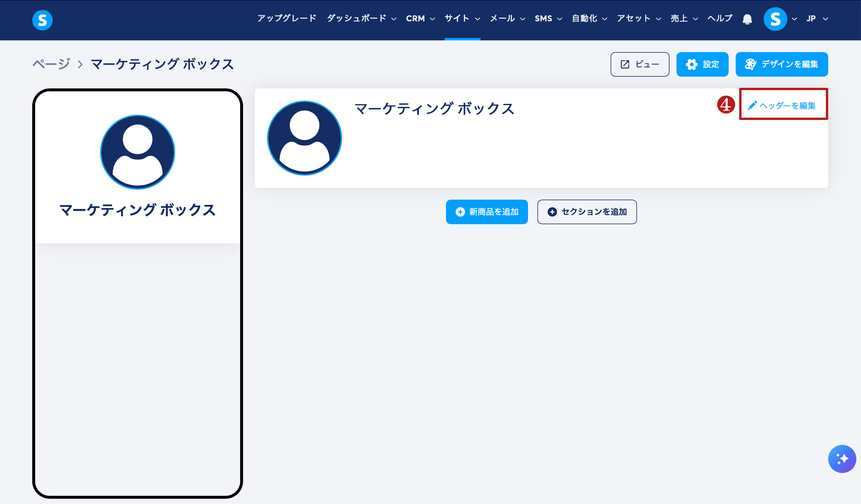Click the user avatar S icon
The image size is (861, 504).
point(775,19)
